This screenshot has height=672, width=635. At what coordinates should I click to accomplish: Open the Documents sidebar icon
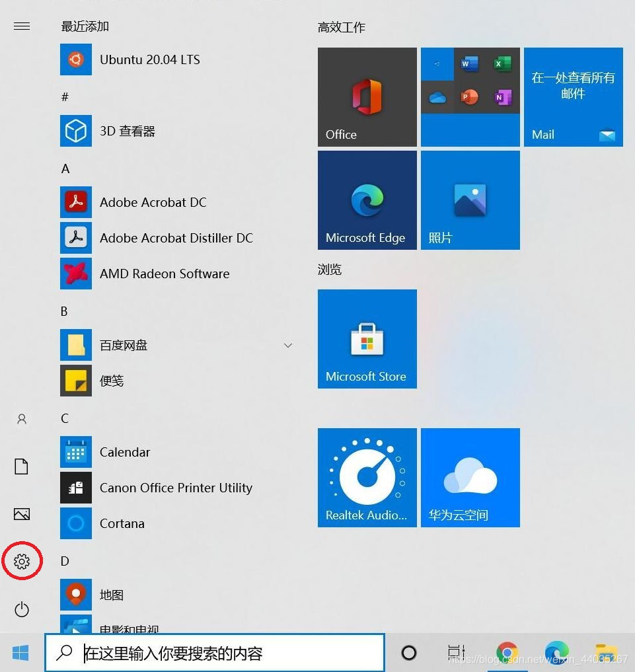[x=22, y=467]
